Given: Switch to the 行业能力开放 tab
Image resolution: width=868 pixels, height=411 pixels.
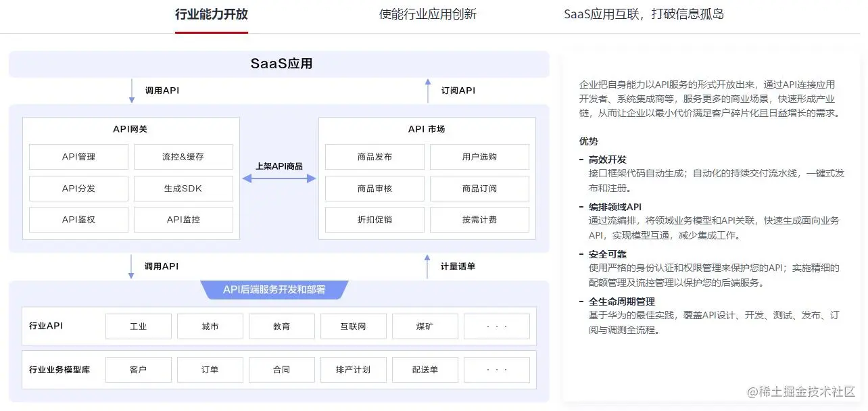Looking at the screenshot, I should tap(211, 14).
